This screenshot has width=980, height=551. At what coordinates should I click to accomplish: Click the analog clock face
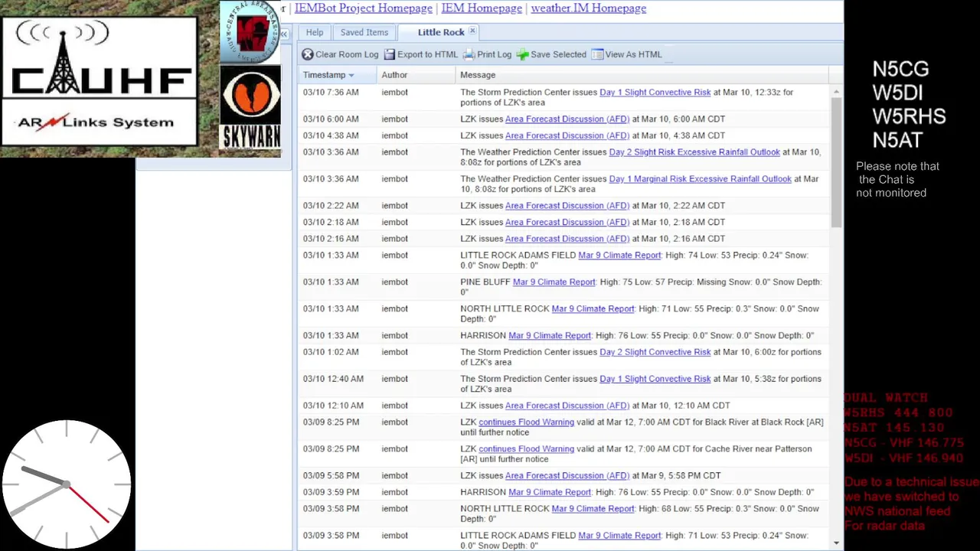point(67,484)
